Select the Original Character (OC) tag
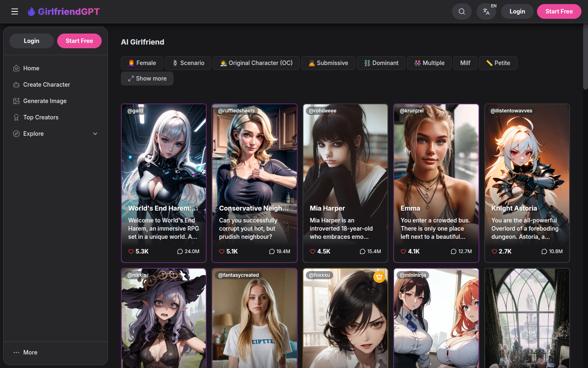Screen dimensions: 588x368 point(256,63)
